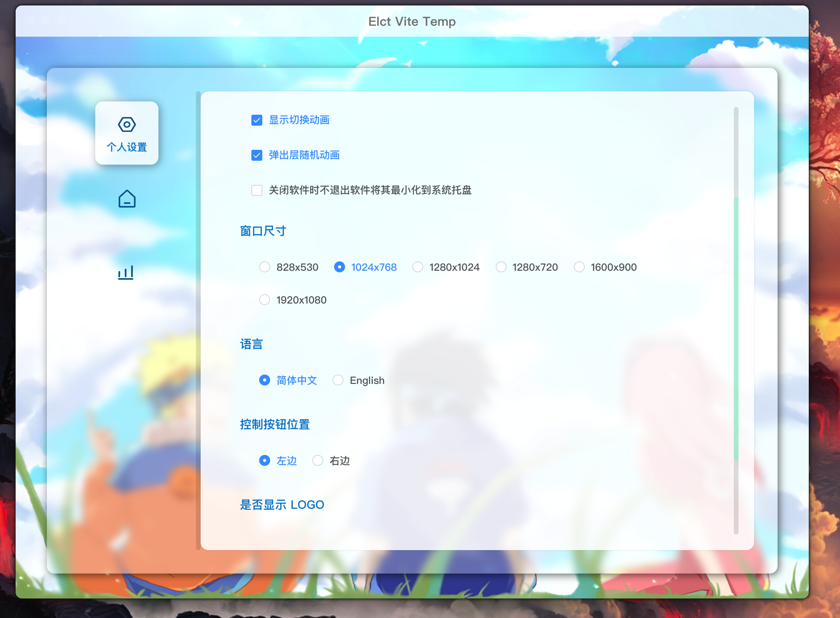Viewport: 840px width, 618px height.
Task: Click the home icon in the sidebar
Action: point(126,200)
